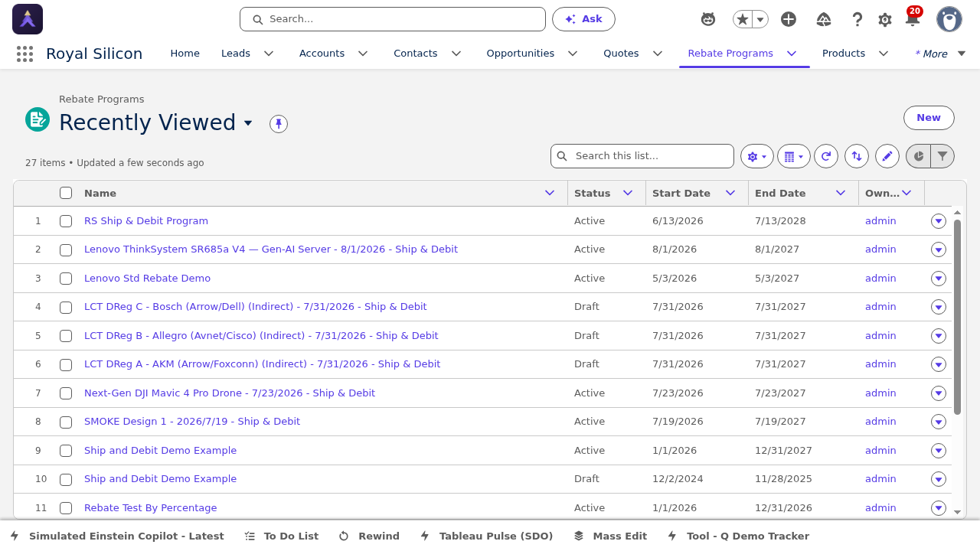The height and width of the screenshot is (551, 980).
Task: Select the LCT DReg B Allegro row checkbox
Action: [x=66, y=336]
